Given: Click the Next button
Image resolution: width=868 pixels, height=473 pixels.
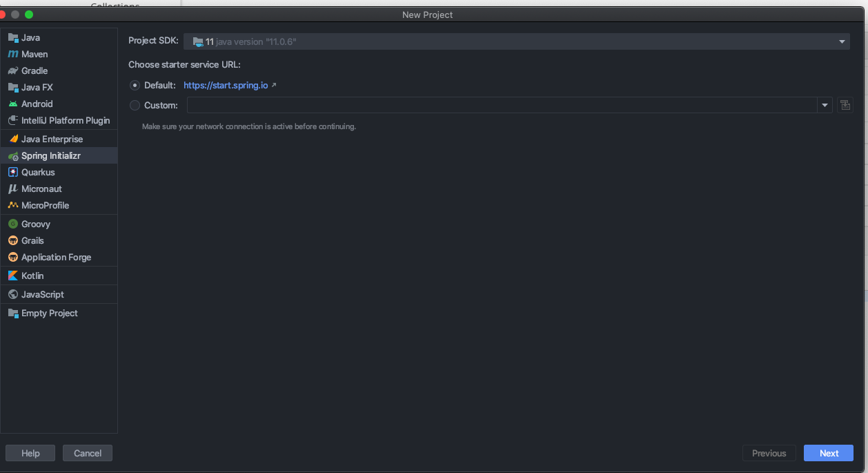Looking at the screenshot, I should (x=829, y=453).
